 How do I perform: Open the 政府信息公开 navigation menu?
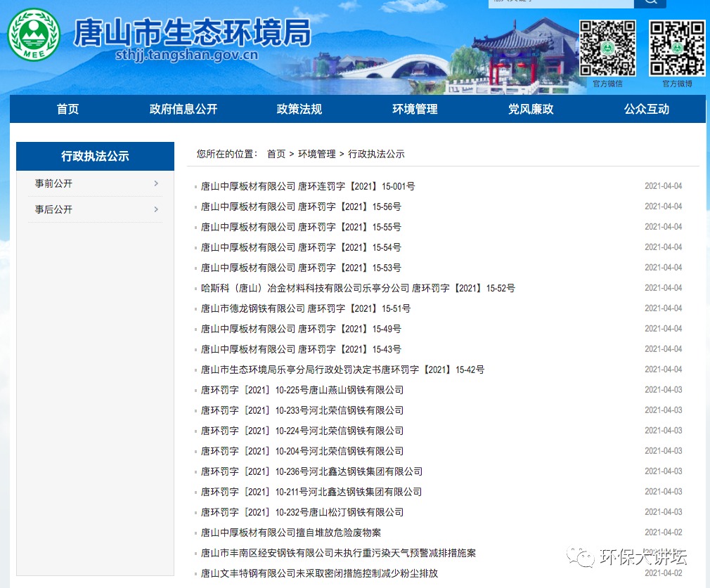pos(182,109)
